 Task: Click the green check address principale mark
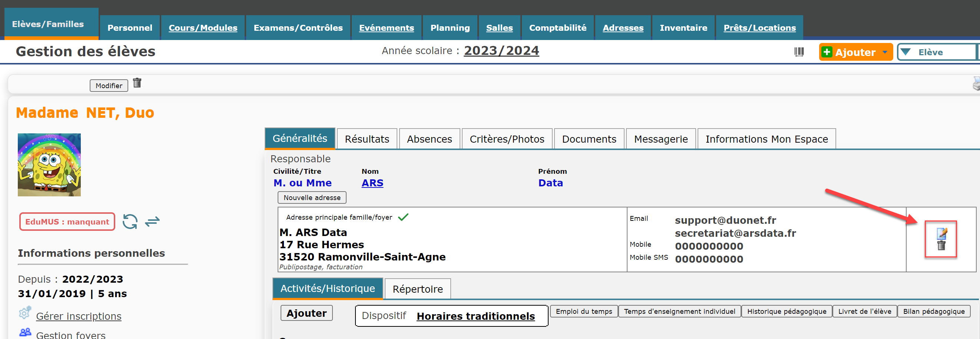pos(403,217)
